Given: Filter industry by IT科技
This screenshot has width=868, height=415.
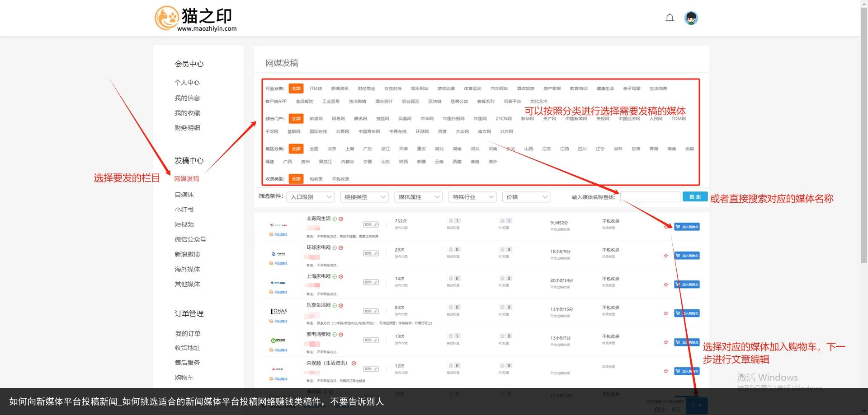Looking at the screenshot, I should click(x=316, y=89).
